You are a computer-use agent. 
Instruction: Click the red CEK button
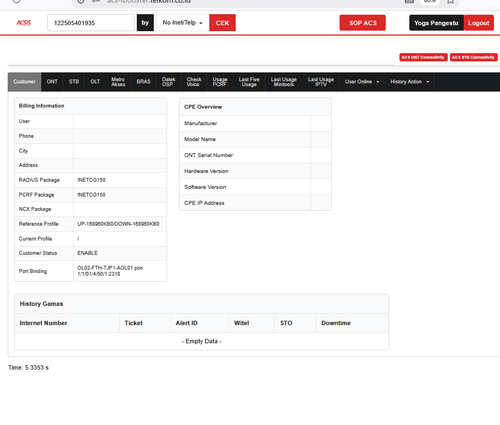point(222,23)
